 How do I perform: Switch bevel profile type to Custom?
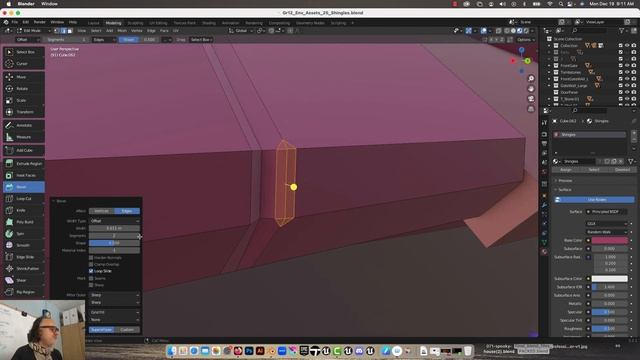coord(127,330)
